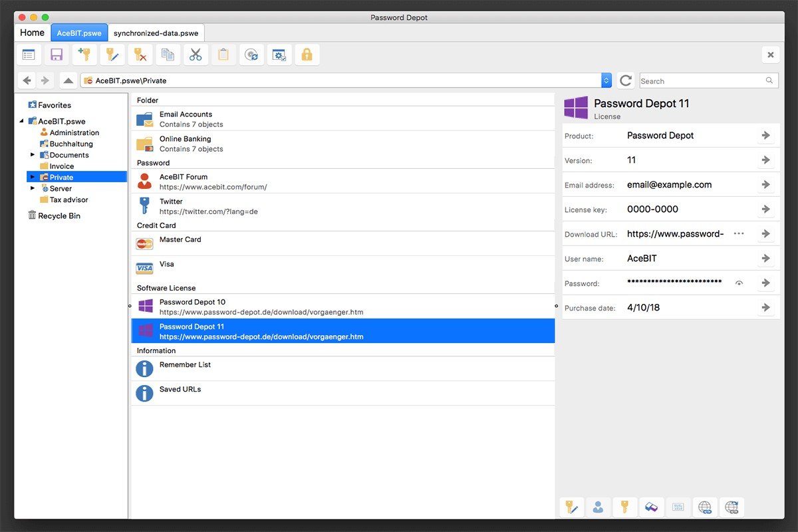
Task: Select the Invoice folder
Action: [57, 166]
